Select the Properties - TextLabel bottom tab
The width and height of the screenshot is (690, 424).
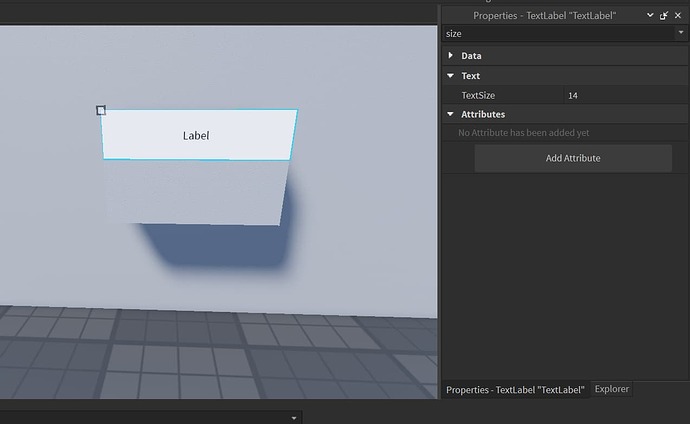point(515,390)
